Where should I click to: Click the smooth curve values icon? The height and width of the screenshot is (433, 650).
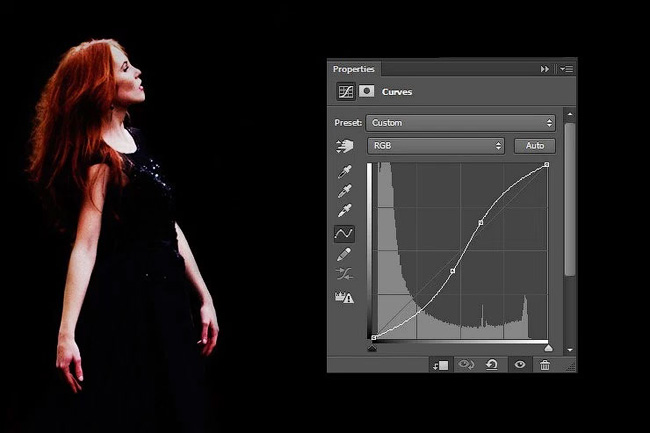click(x=344, y=274)
